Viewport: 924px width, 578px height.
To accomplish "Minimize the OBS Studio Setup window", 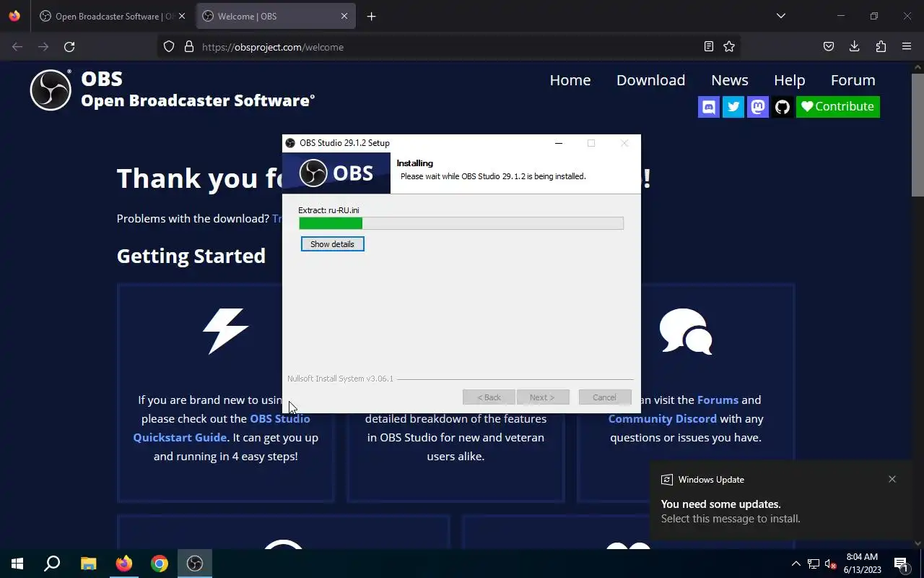I will pos(558,143).
